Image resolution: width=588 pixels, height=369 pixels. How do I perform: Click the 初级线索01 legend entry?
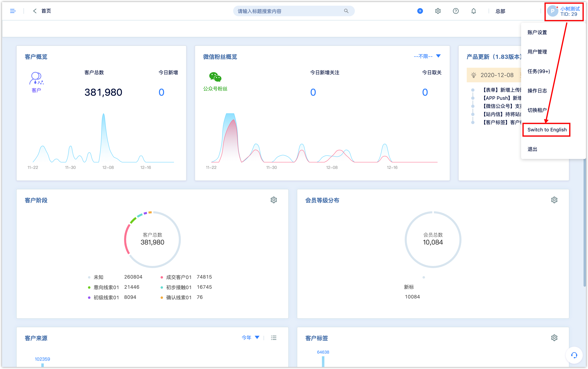pos(112,297)
